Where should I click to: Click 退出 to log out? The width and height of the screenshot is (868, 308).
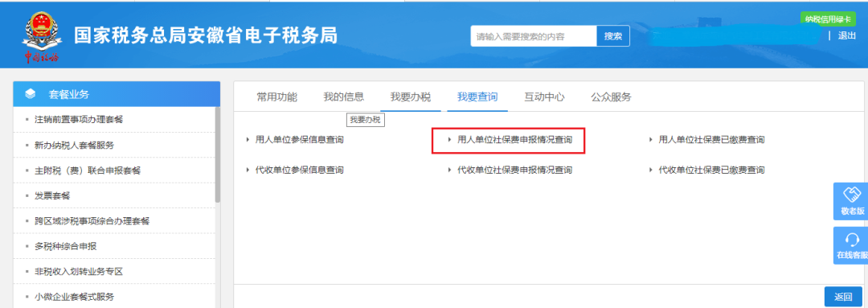pos(847,36)
